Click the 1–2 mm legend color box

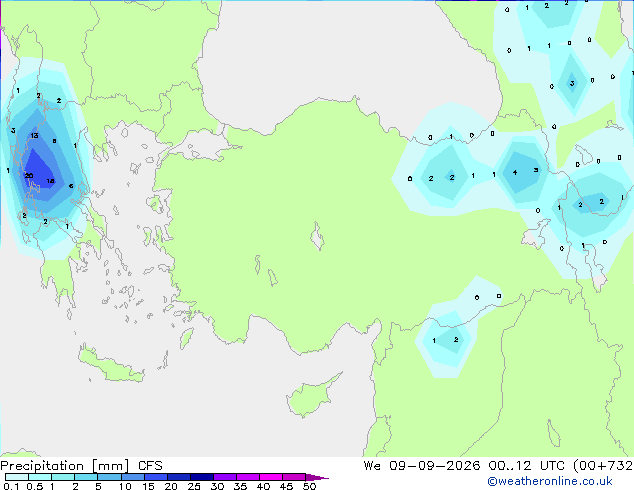[x=63, y=477]
